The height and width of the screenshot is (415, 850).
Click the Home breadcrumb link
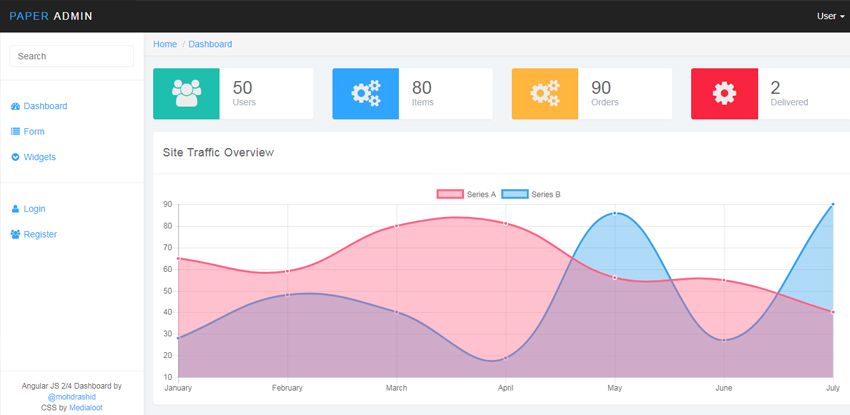pos(165,44)
